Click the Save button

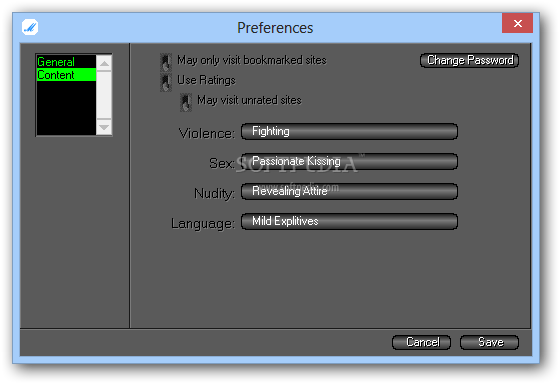[x=489, y=342]
